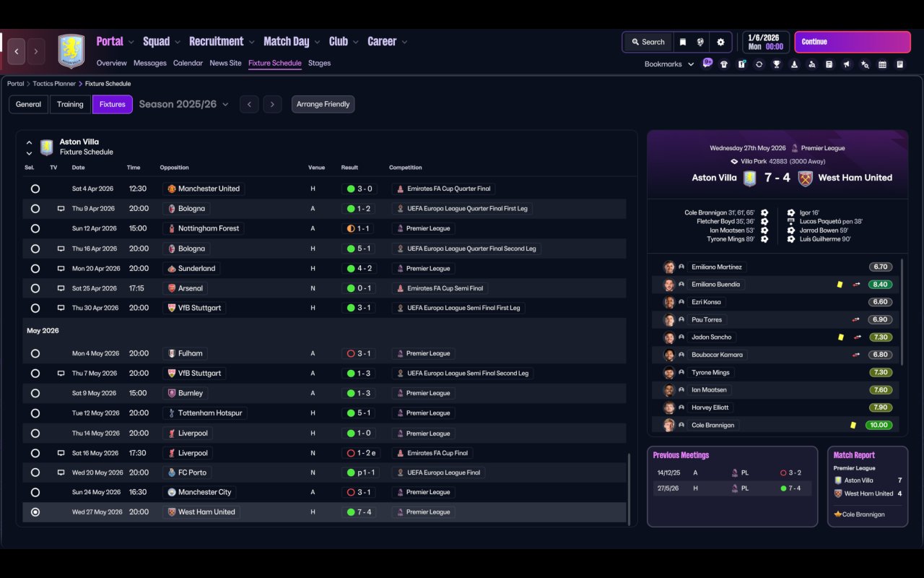Open the world globe icon
924x578 pixels.
(x=700, y=42)
